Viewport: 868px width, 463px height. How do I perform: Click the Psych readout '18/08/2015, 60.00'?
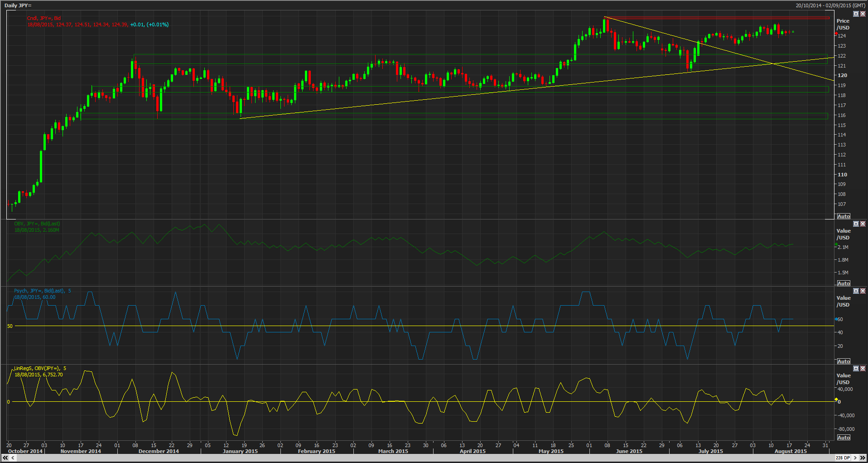tap(35, 297)
